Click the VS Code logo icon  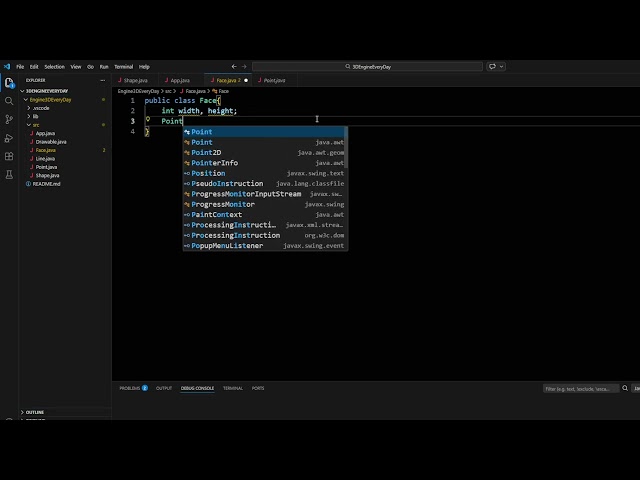(x=7, y=67)
